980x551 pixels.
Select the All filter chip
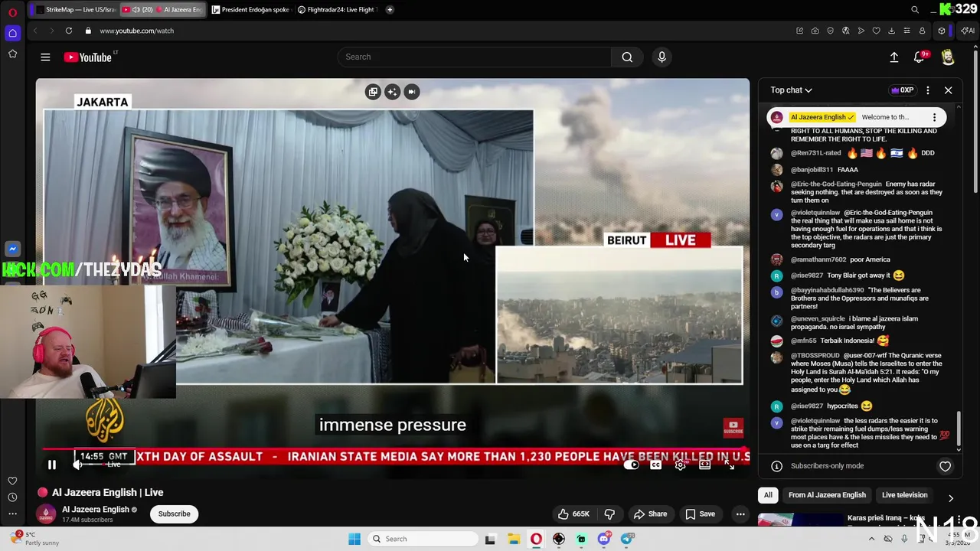(x=768, y=495)
